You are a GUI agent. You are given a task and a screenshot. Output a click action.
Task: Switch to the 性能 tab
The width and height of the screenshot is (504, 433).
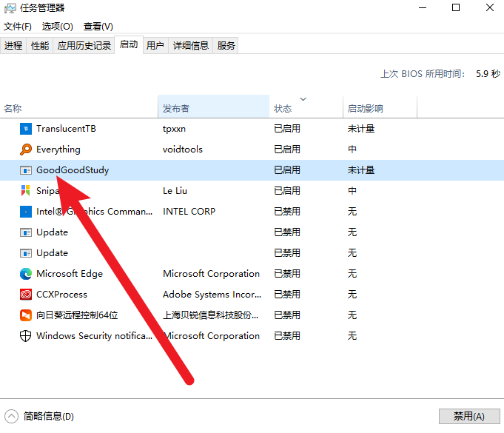click(x=40, y=46)
